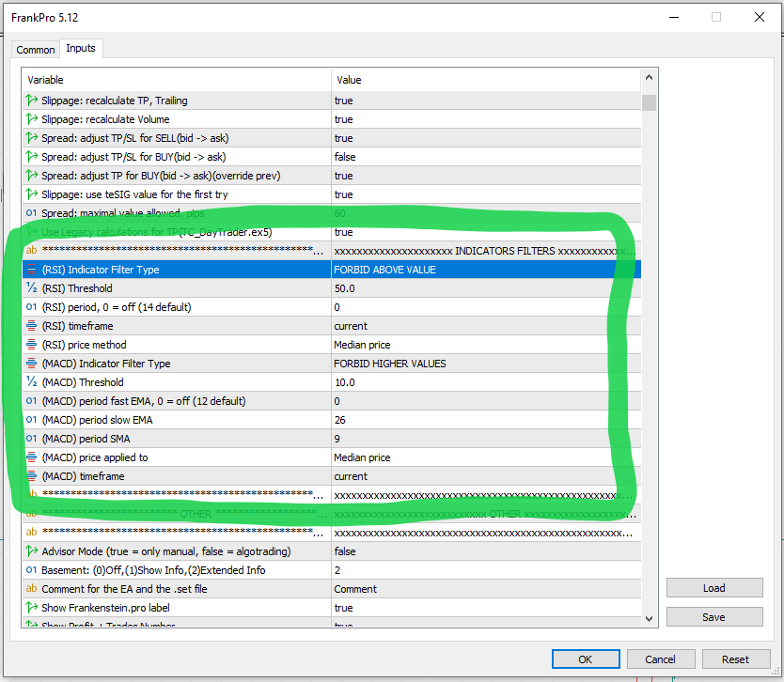Click the icon beside Advisor Mode row
The width and height of the screenshot is (784, 682).
tap(32, 551)
